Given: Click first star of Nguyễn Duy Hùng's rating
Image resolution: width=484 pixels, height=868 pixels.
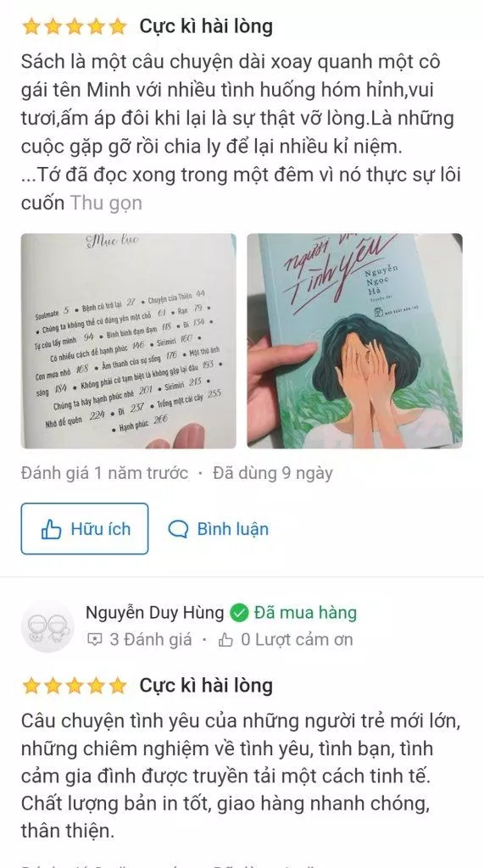Looking at the screenshot, I should coord(31,686).
